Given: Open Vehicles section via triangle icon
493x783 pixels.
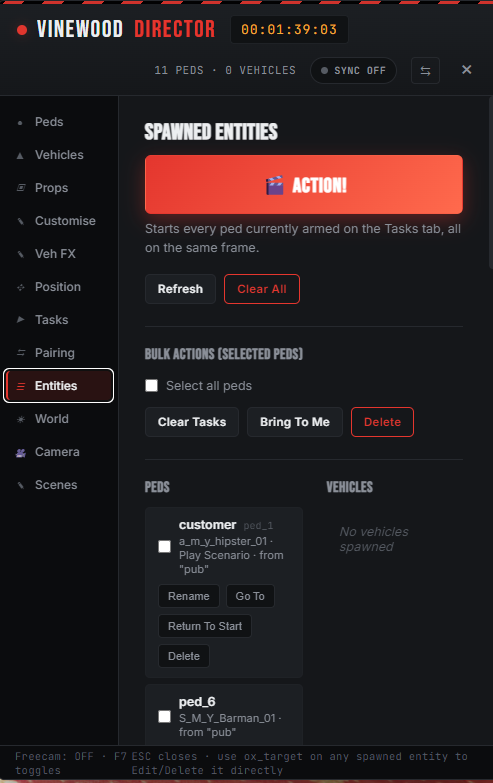Looking at the screenshot, I should pyautogui.click(x=20, y=156).
